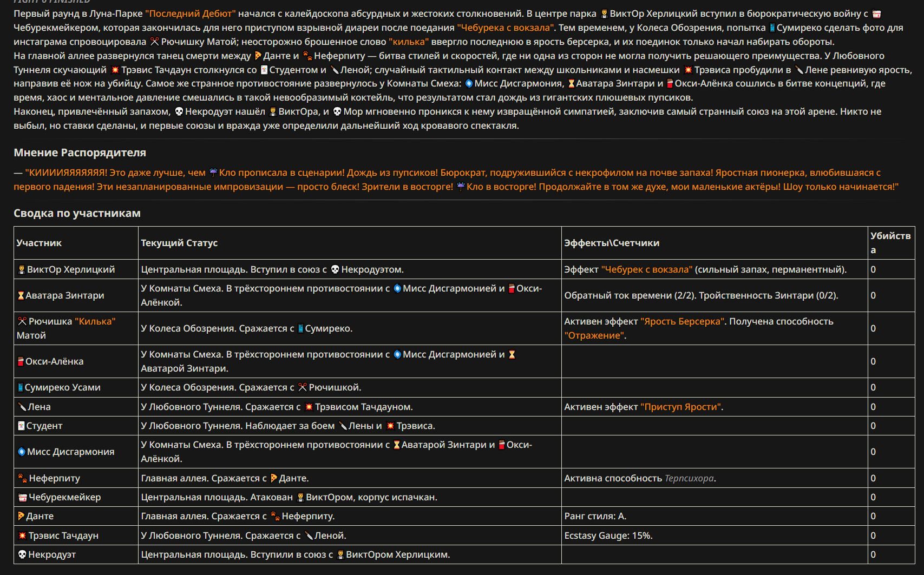
Task: Select the blue icon beside Сумиреко Усами name
Action: pos(21,387)
